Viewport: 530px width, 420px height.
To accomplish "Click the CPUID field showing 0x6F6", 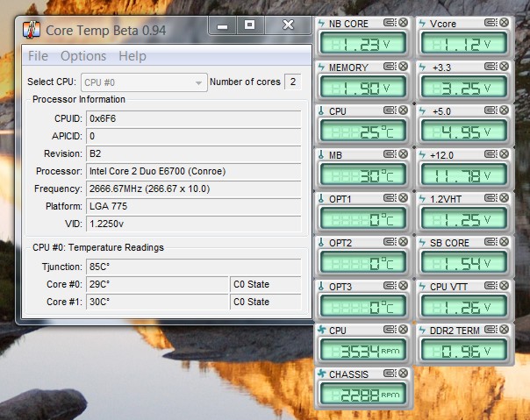I will pyautogui.click(x=193, y=118).
